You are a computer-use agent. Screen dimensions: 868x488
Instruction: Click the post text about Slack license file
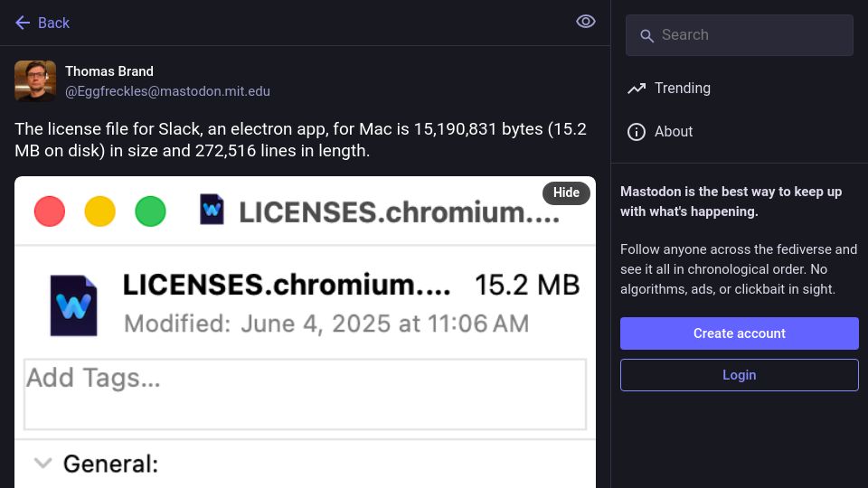coord(300,139)
